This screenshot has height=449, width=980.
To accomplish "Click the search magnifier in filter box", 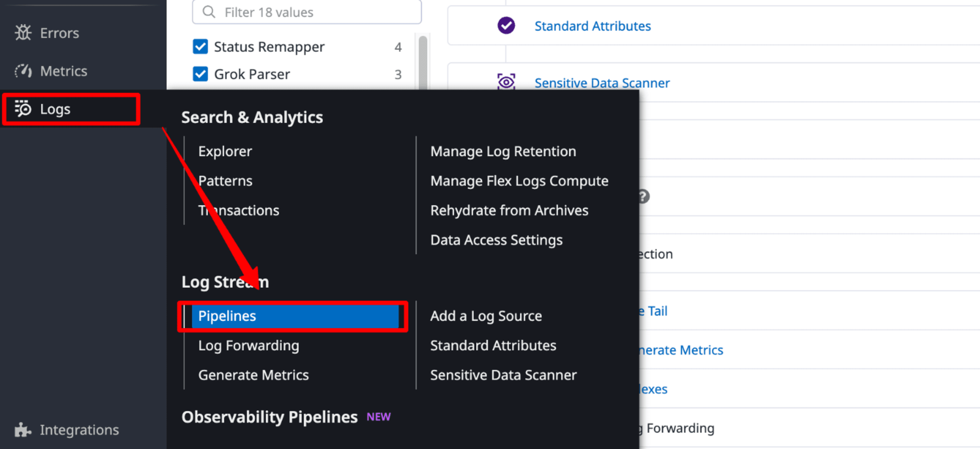I will (x=209, y=12).
